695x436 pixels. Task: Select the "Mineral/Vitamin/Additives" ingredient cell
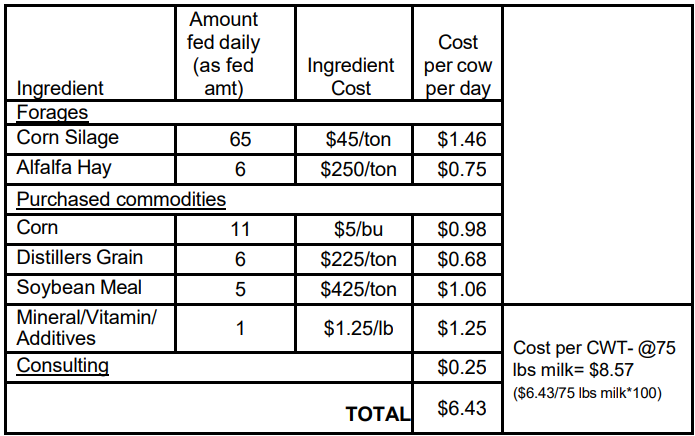coord(88,327)
